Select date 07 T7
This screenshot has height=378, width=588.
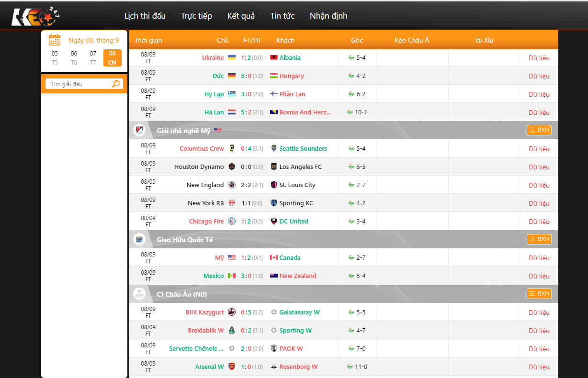pos(93,58)
